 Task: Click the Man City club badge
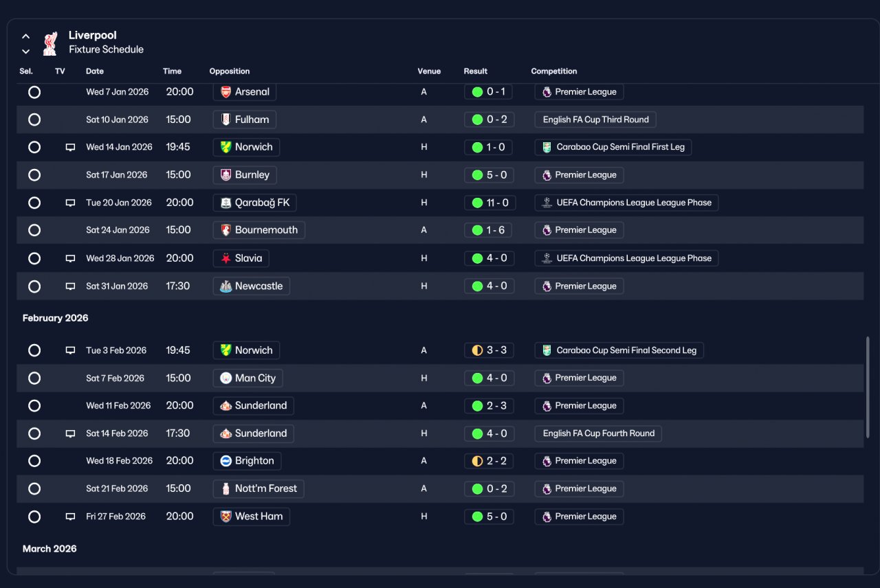[x=225, y=378]
